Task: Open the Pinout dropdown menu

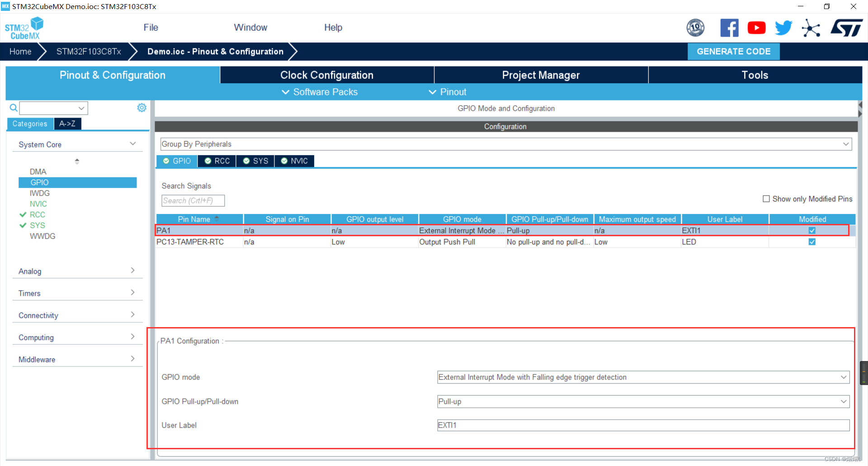Action: [448, 92]
